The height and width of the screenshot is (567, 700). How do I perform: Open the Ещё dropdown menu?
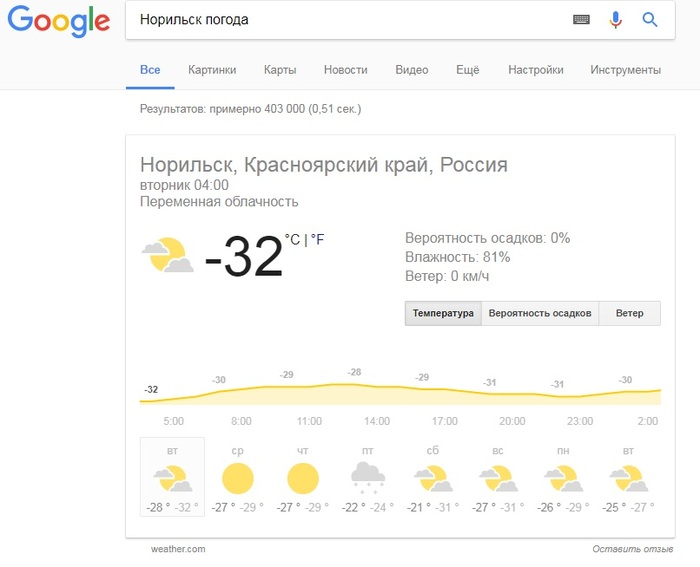tap(468, 70)
